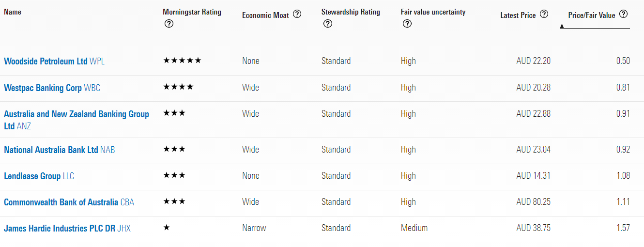Viewport: 644px width, 247px height.
Task: Open James Hardie Industries PLC DR link
Action: click(67, 228)
